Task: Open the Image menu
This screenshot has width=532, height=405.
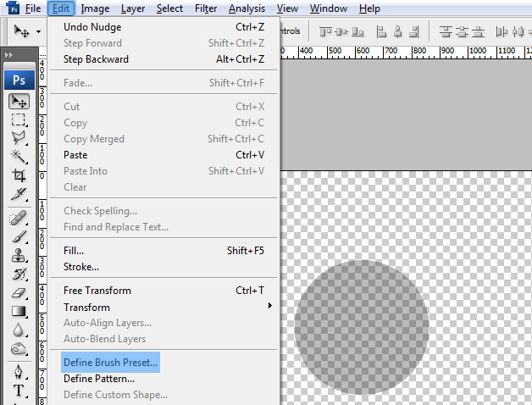Action: click(x=95, y=8)
